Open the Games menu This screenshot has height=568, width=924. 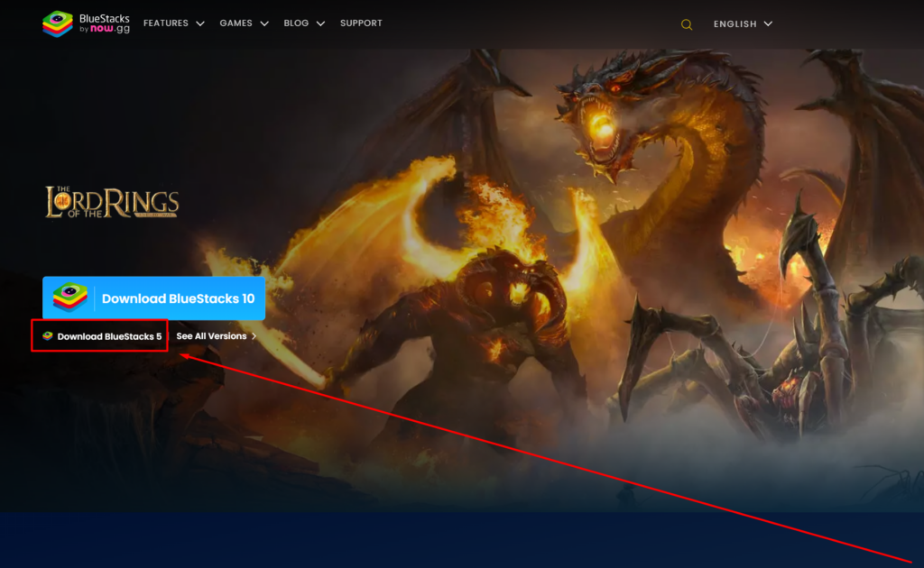click(236, 23)
